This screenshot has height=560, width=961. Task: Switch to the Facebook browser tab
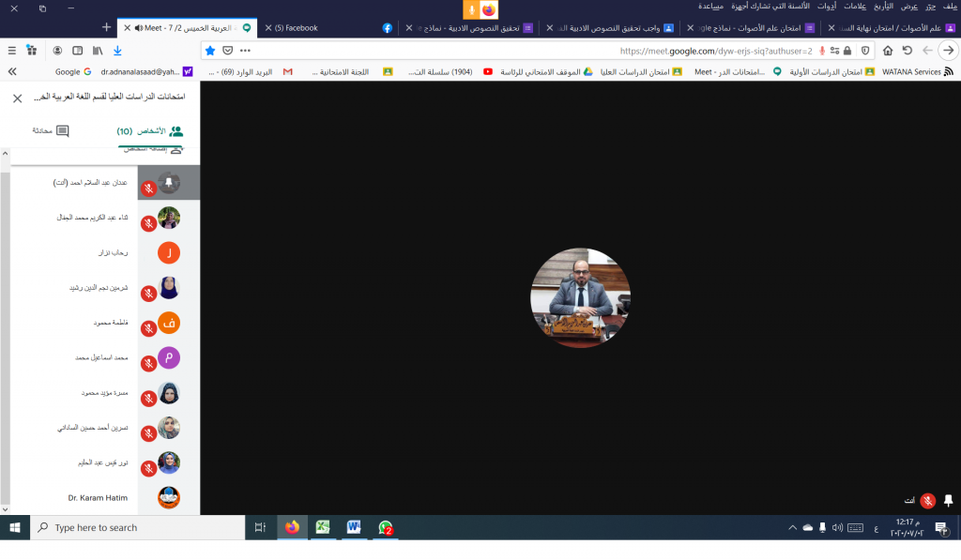(x=324, y=28)
